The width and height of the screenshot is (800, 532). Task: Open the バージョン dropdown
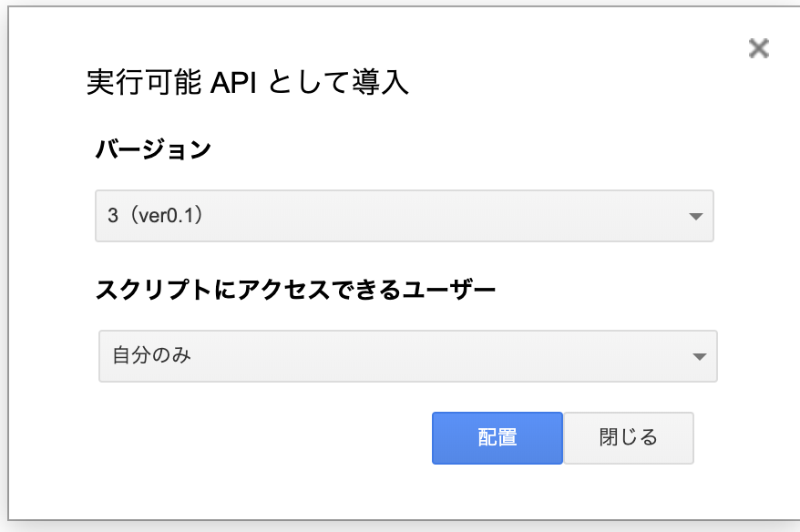click(x=404, y=216)
